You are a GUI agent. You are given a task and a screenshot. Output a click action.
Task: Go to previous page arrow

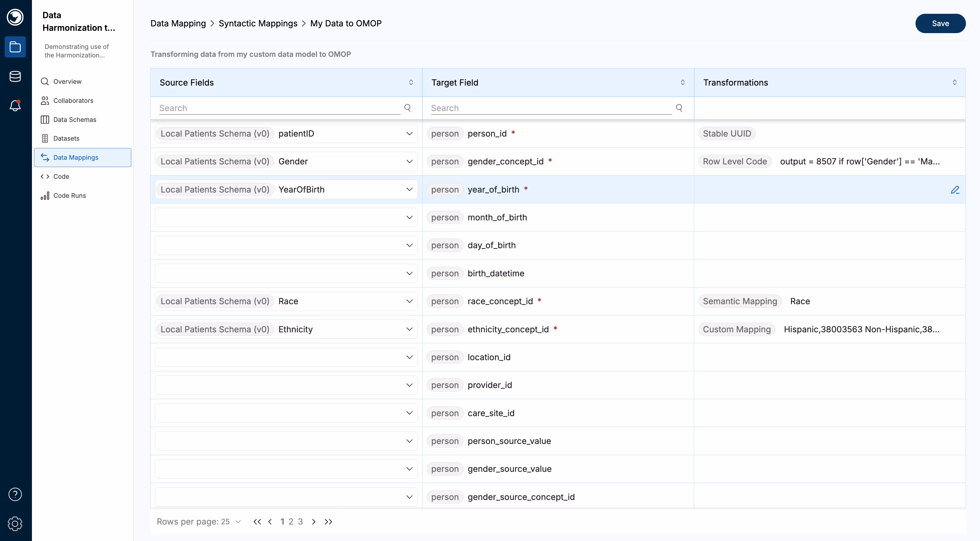click(x=270, y=522)
